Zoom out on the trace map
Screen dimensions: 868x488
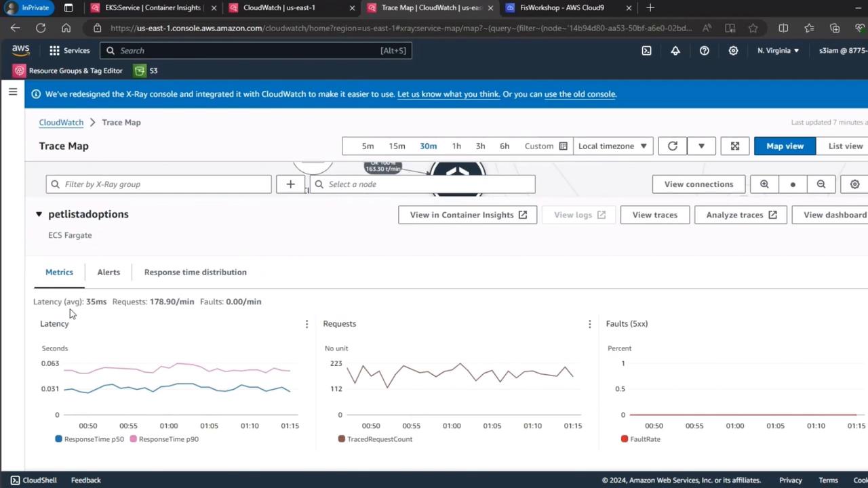(x=821, y=184)
